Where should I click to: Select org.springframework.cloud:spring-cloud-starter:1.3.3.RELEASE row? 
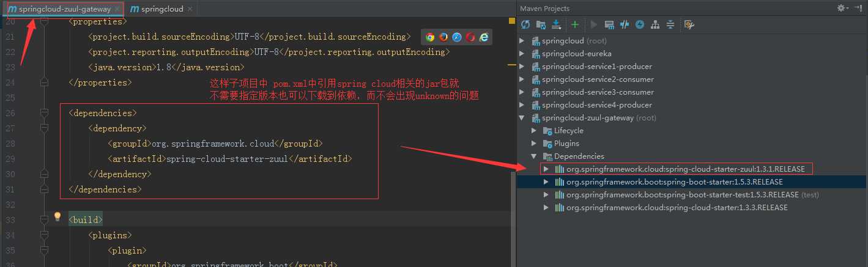[692, 208]
